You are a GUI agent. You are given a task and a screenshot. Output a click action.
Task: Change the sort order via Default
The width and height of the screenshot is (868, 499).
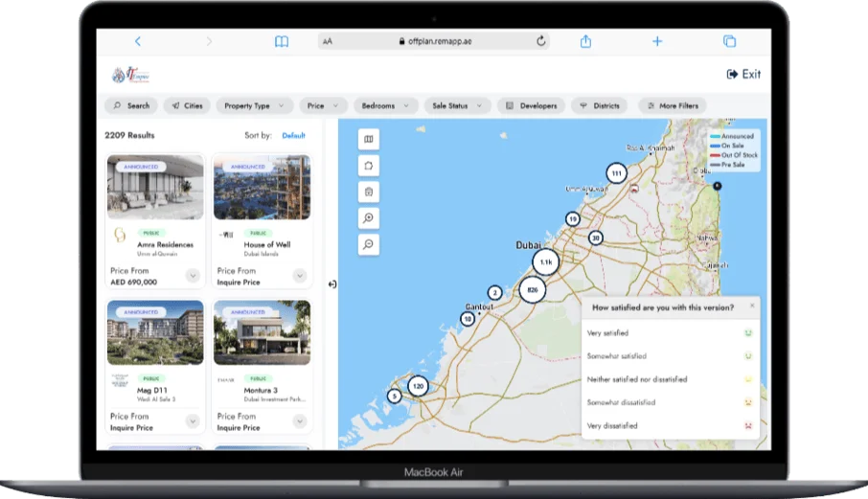point(293,136)
